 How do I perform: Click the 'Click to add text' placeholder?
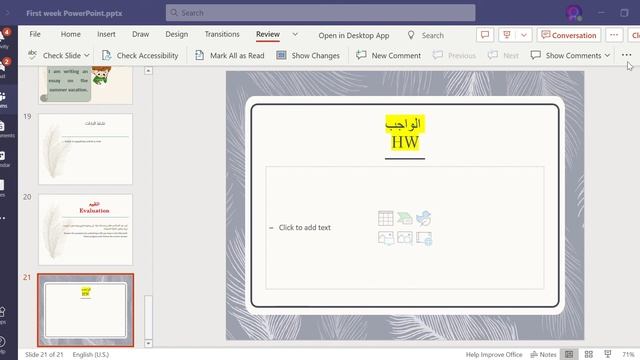304,228
